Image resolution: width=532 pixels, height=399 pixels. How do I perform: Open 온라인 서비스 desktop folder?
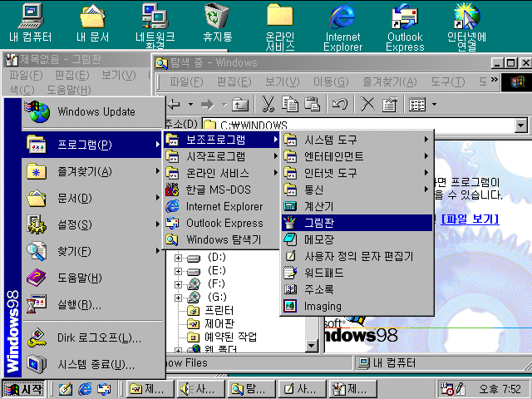[x=280, y=27]
